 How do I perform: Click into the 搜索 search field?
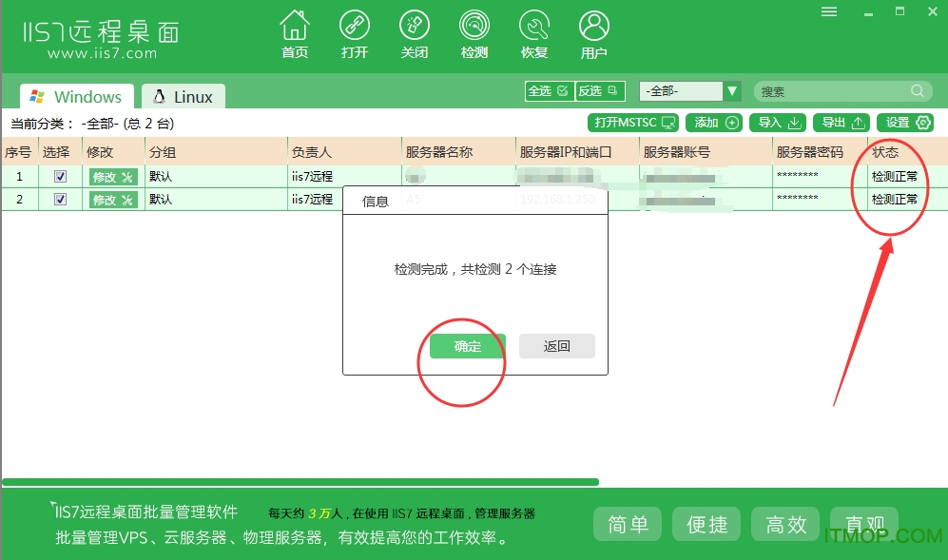click(832, 91)
